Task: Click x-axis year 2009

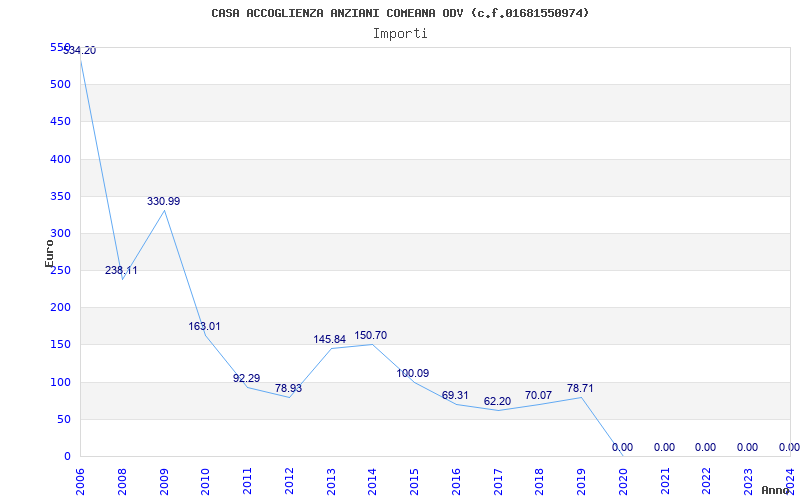Action: click(x=164, y=484)
